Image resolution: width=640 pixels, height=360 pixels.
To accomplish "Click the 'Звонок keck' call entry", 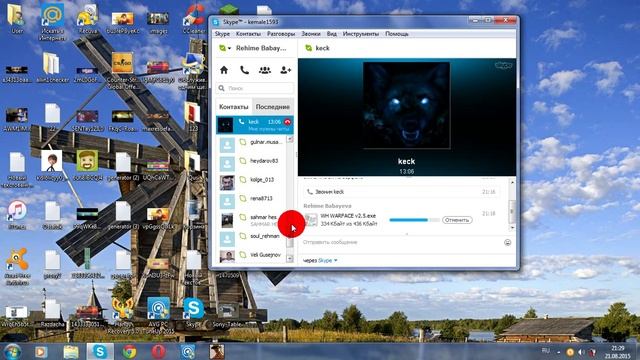I will click(401, 192).
